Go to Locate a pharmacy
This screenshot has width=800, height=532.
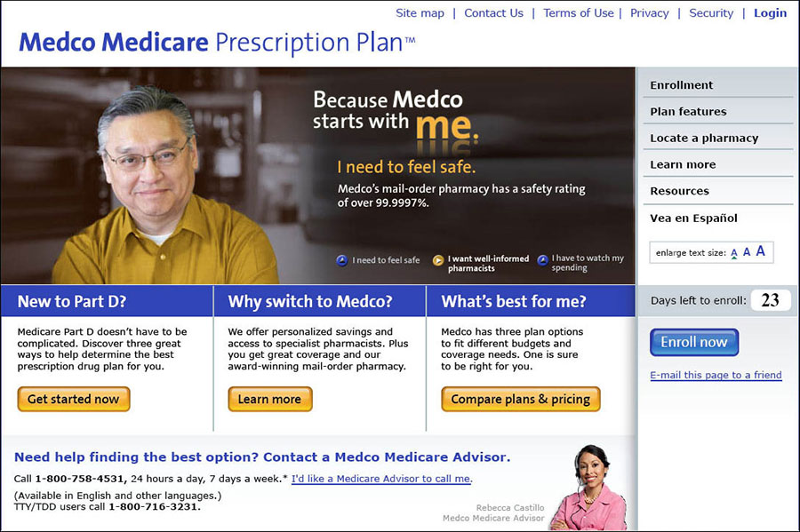[704, 138]
